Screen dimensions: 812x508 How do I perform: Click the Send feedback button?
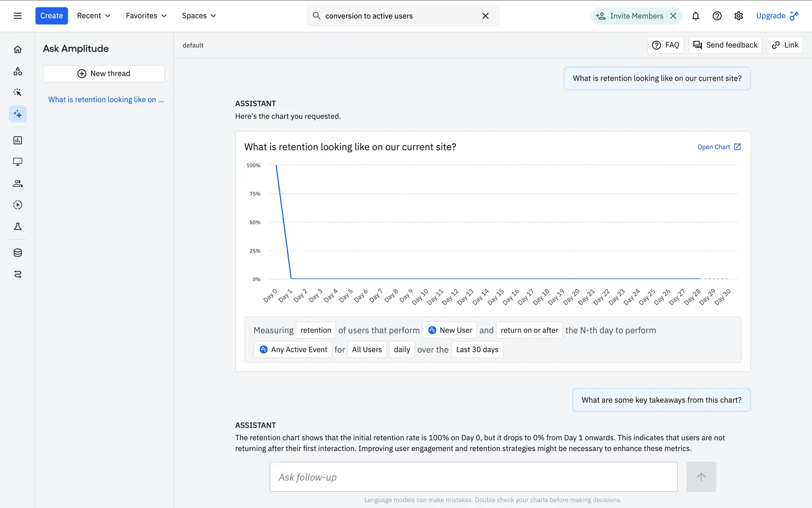(725, 45)
